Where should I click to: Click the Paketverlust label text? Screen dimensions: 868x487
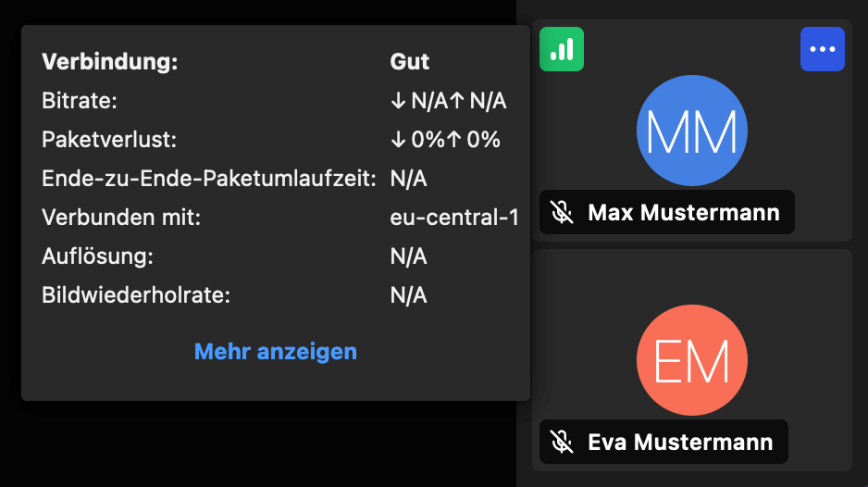(x=109, y=140)
